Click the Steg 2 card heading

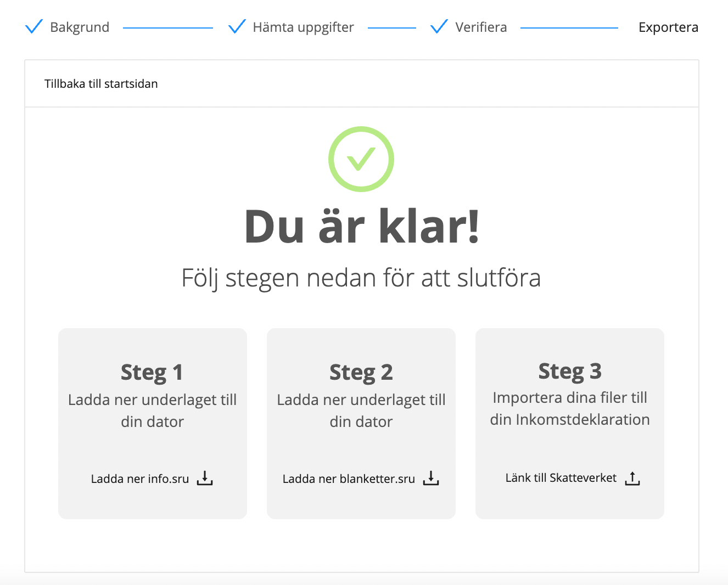click(361, 372)
